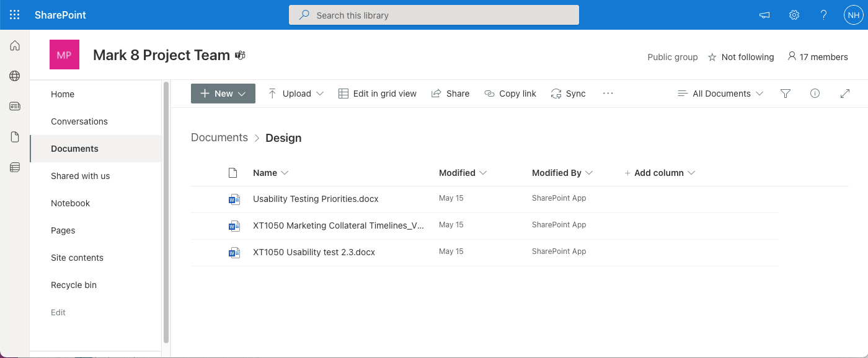868x358 pixels.
Task: Click the NH account avatar
Action: [x=853, y=15]
